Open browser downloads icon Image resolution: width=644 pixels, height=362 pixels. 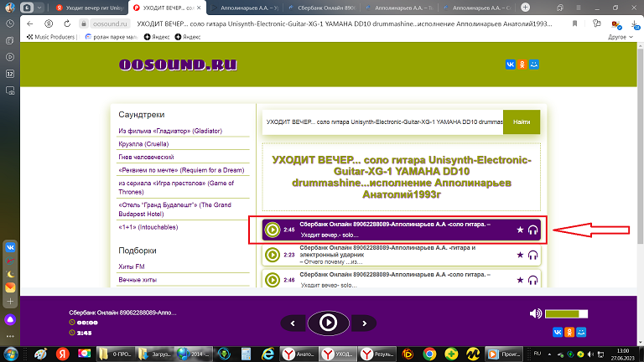tap(635, 24)
